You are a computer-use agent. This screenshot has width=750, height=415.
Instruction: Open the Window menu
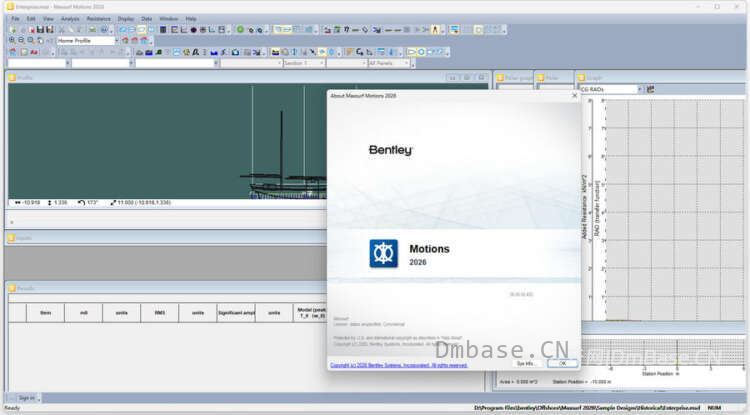click(x=168, y=19)
